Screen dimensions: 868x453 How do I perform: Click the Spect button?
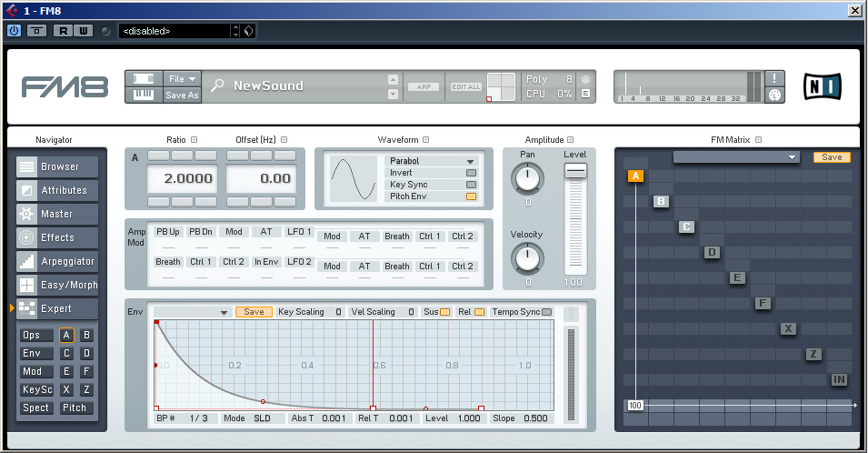pos(36,408)
